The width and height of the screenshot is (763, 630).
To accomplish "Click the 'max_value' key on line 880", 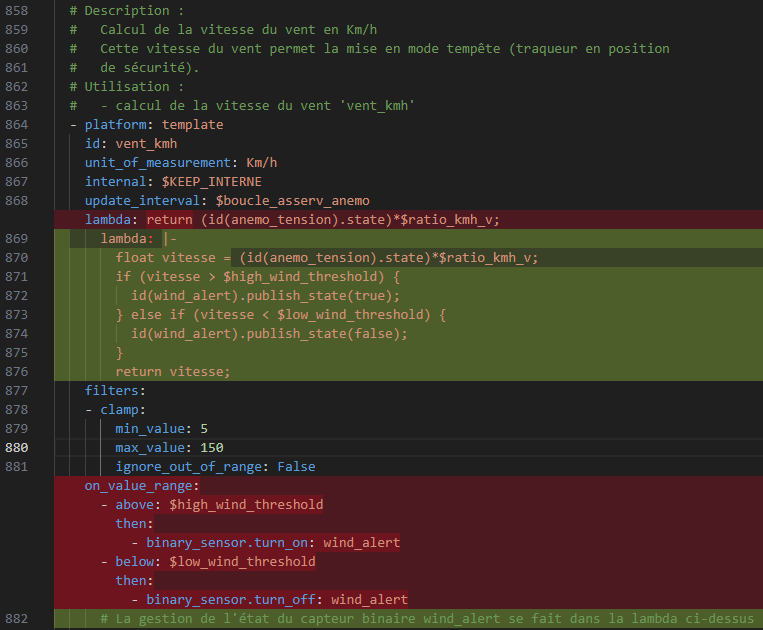I will [x=150, y=448].
